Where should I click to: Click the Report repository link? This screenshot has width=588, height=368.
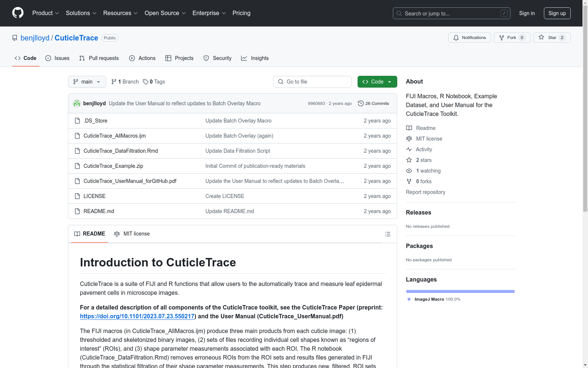coord(426,192)
